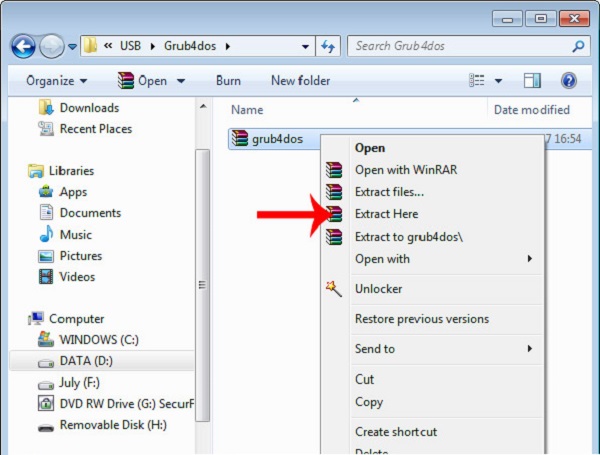
Task: Choose Cut in the context menu
Action: coord(364,379)
